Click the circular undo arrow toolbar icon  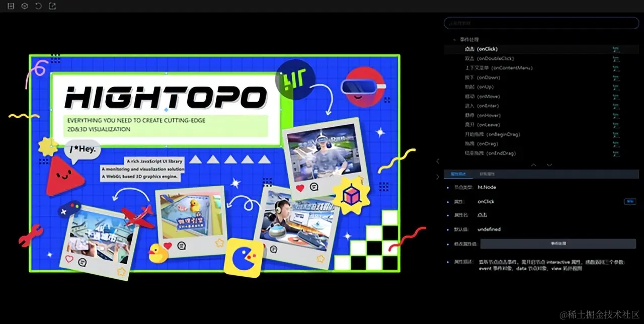click(x=39, y=6)
